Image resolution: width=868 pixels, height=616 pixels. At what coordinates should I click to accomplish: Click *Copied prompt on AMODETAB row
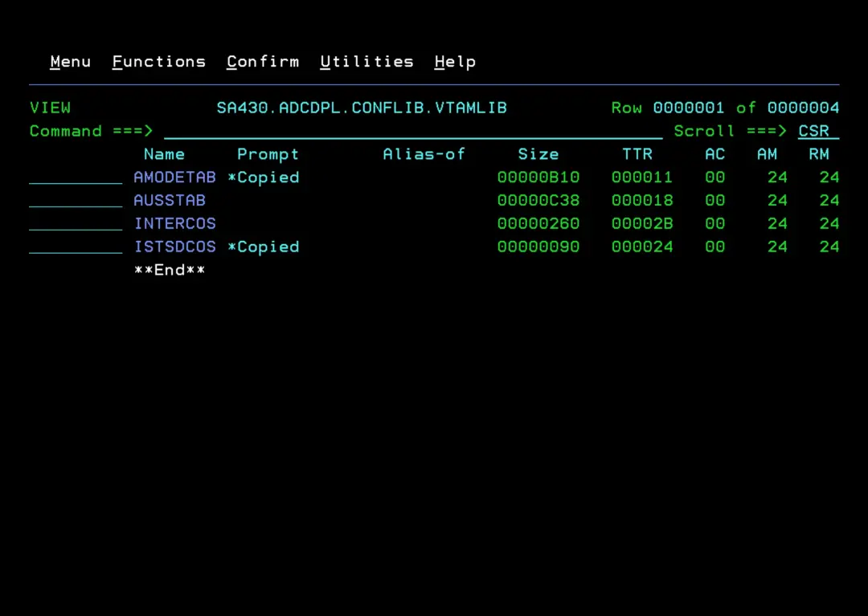pos(264,177)
